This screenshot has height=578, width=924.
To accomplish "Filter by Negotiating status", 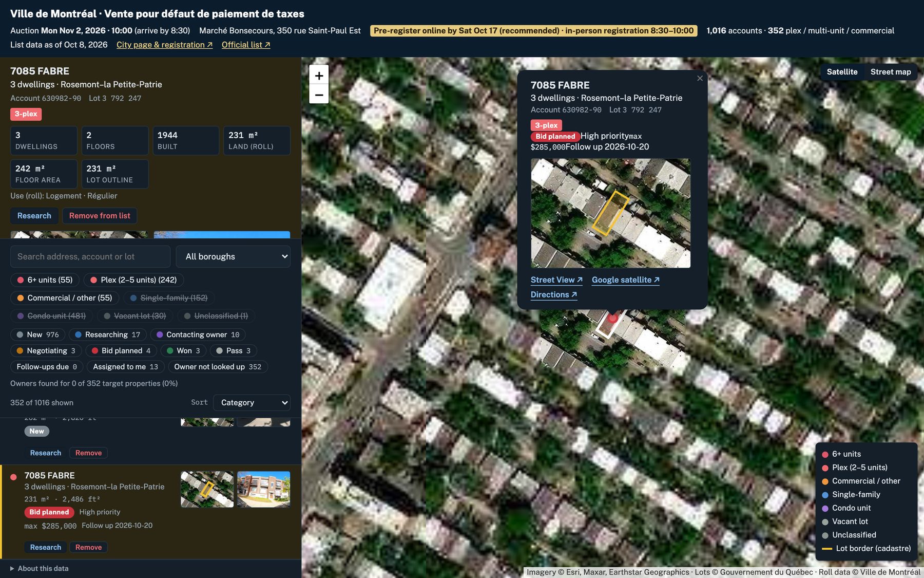I will click(46, 350).
